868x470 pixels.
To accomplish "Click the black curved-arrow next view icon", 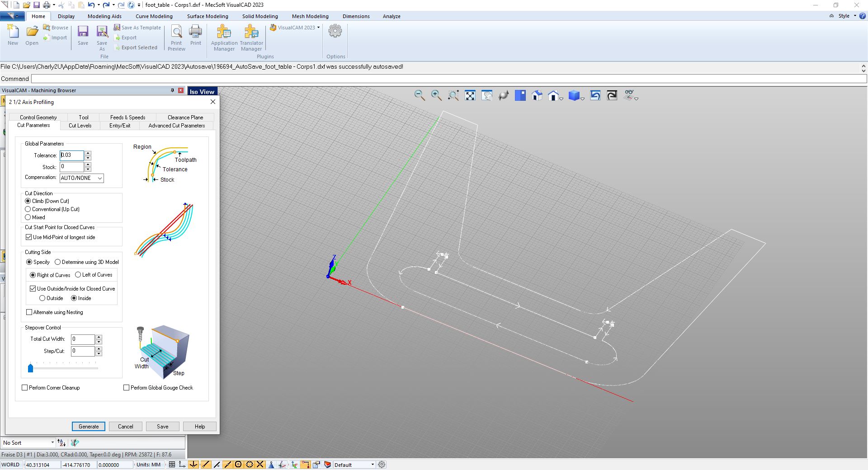I will tap(612, 95).
